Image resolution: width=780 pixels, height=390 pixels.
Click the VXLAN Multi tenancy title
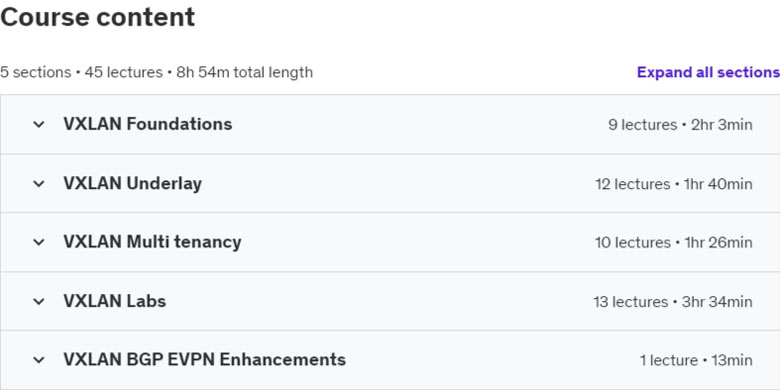click(x=152, y=242)
